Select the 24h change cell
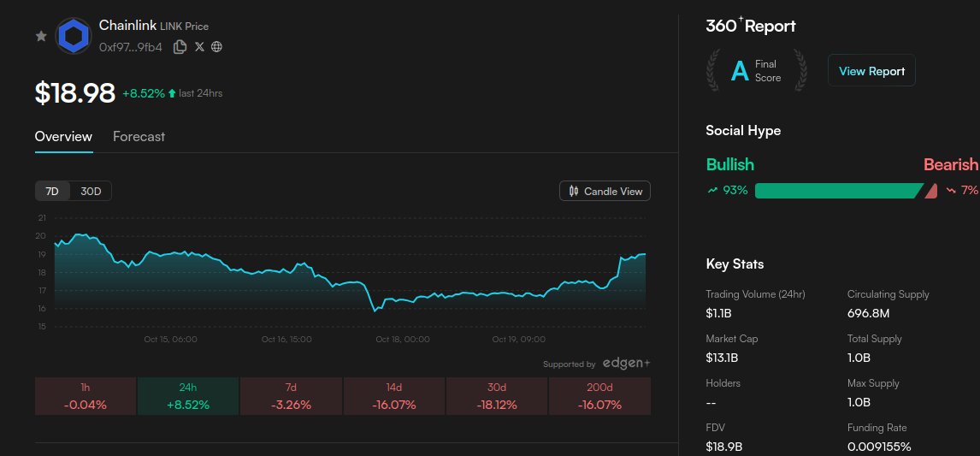980x456 pixels. coord(188,396)
